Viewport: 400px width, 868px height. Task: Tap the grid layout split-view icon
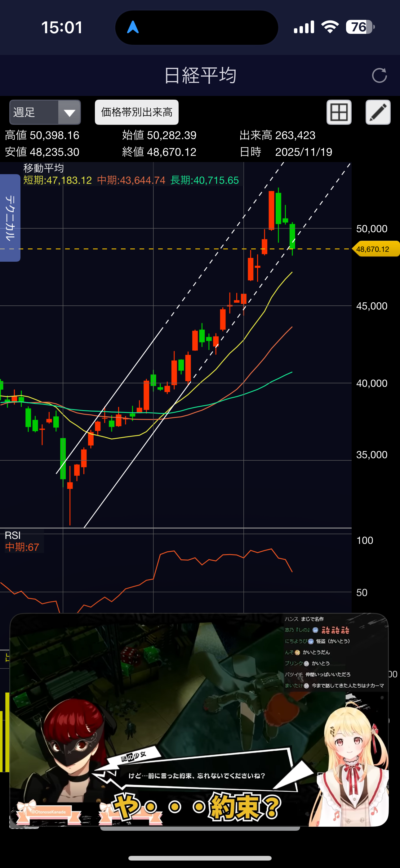click(339, 112)
